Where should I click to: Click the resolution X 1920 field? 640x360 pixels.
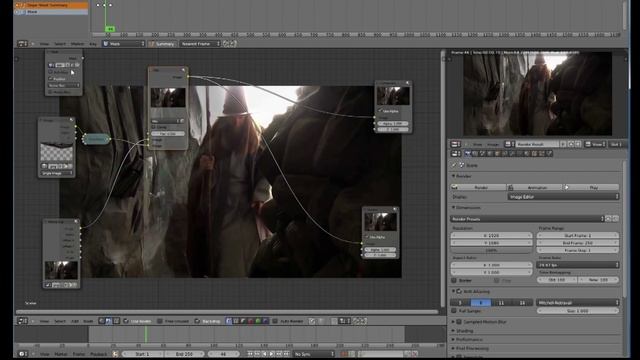click(x=491, y=236)
